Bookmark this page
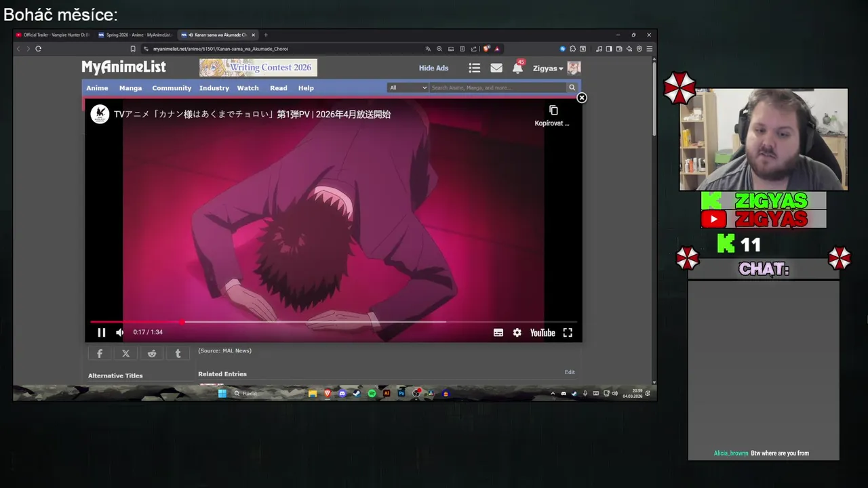868x488 pixels. (133, 49)
